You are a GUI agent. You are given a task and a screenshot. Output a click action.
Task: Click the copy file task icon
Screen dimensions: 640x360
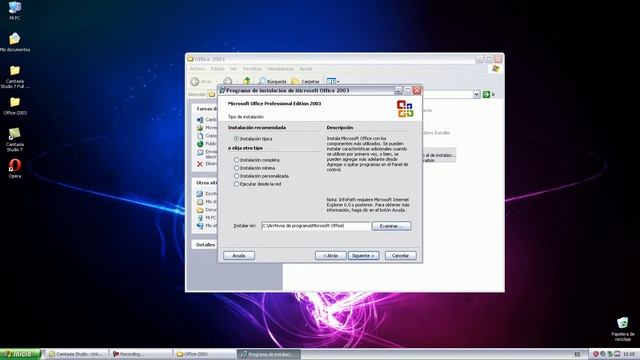(200, 136)
